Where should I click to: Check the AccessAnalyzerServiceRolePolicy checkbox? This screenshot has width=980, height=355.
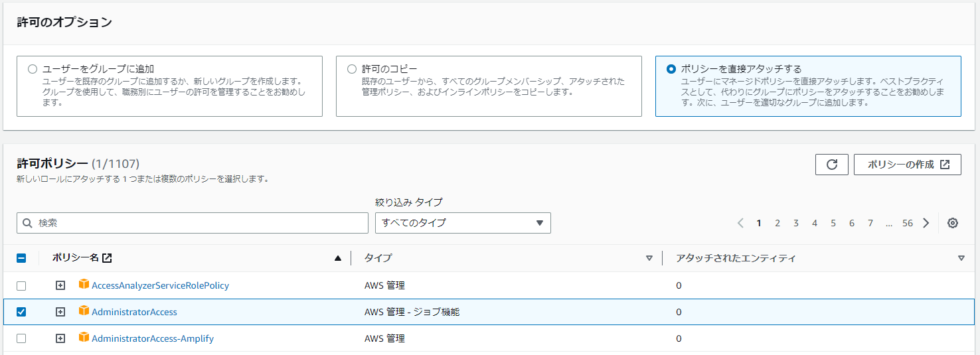[21, 285]
